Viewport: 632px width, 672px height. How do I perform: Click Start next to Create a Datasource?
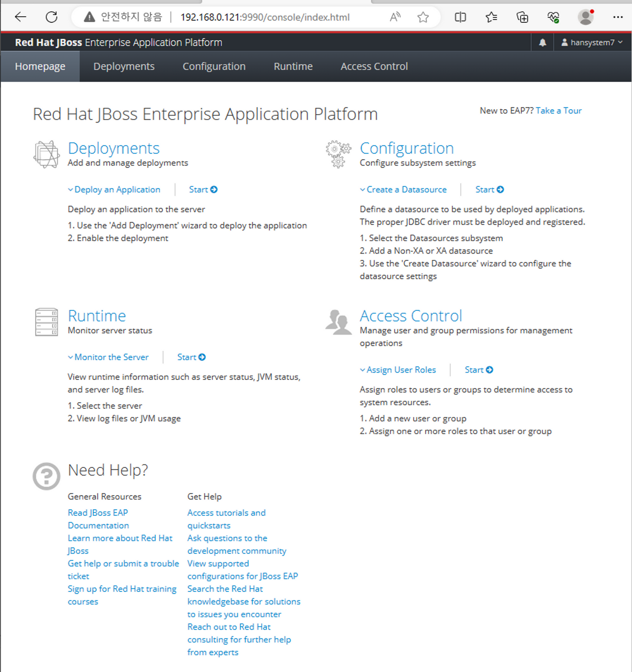click(x=489, y=190)
